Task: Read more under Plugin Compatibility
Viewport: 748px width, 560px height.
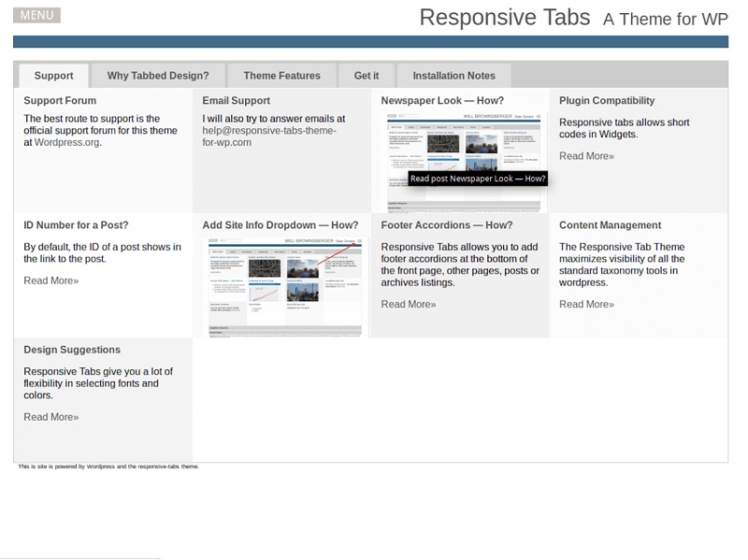Action: (586, 156)
